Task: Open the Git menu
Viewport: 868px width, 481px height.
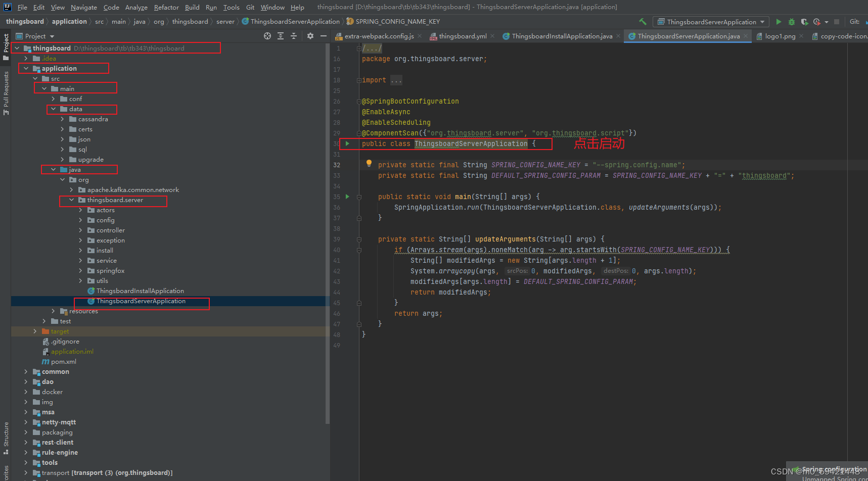Action: tap(250, 7)
